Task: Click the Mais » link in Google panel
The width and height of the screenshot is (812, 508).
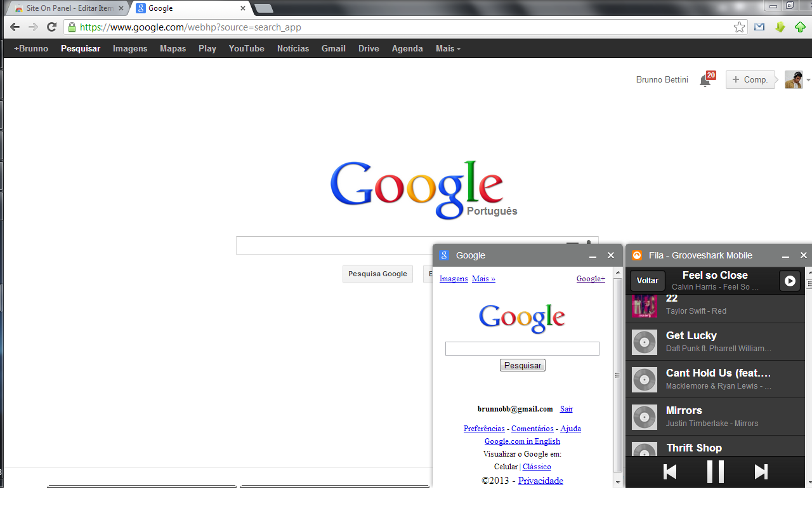Action: pos(483,279)
